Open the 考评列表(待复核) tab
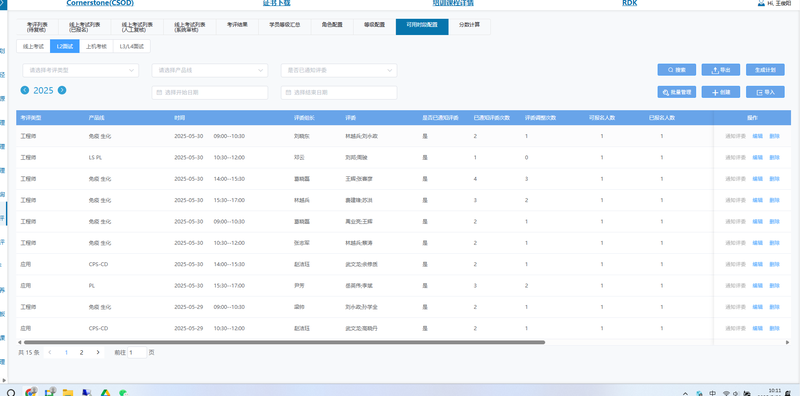The width and height of the screenshot is (800, 396). pos(37,27)
